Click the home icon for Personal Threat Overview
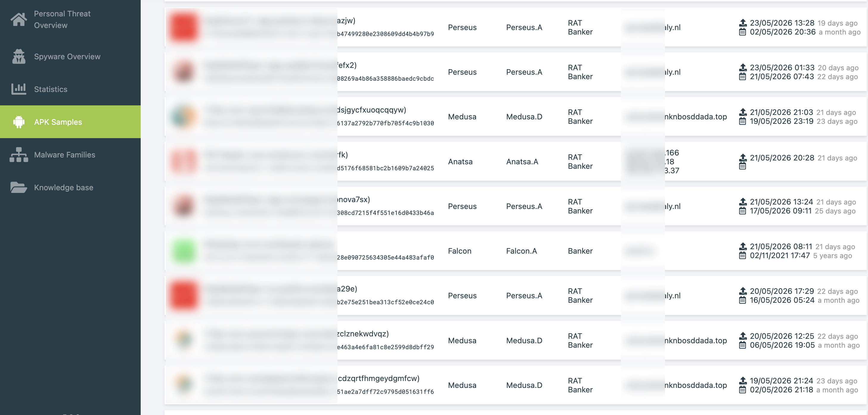868x415 pixels. tap(19, 20)
